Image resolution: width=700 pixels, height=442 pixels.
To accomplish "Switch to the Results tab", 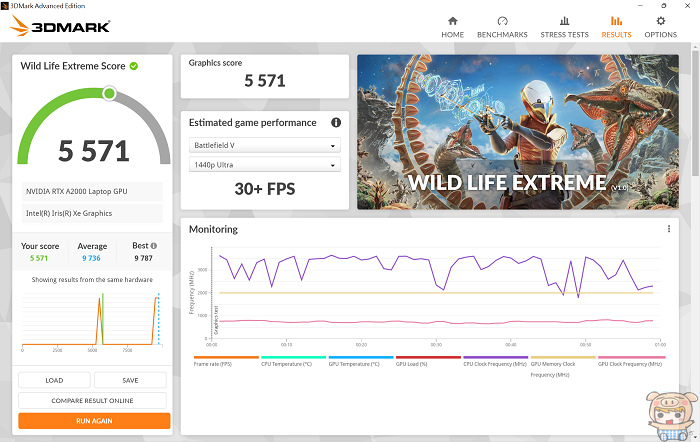I will [616, 27].
